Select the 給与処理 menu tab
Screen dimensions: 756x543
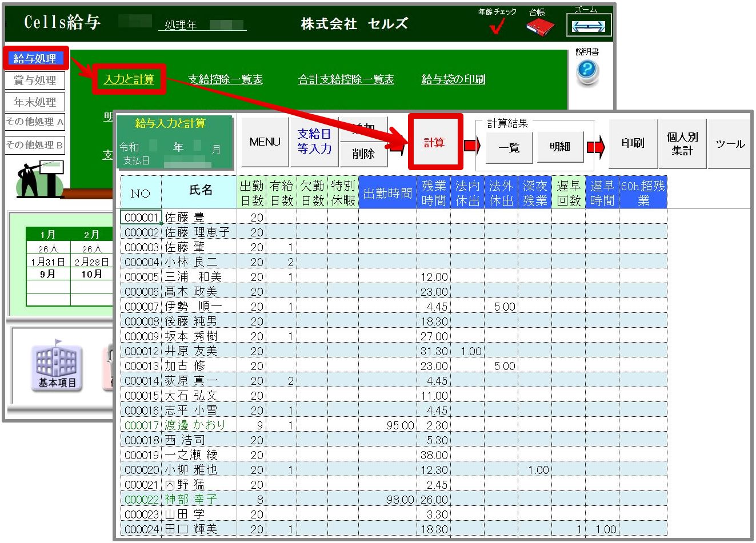pyautogui.click(x=35, y=58)
